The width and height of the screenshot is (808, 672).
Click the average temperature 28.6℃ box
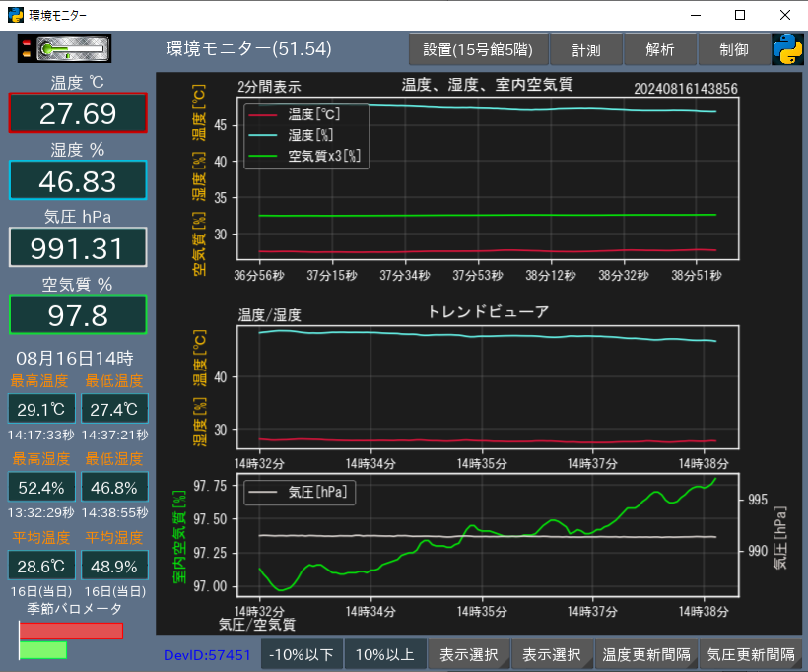[41, 566]
